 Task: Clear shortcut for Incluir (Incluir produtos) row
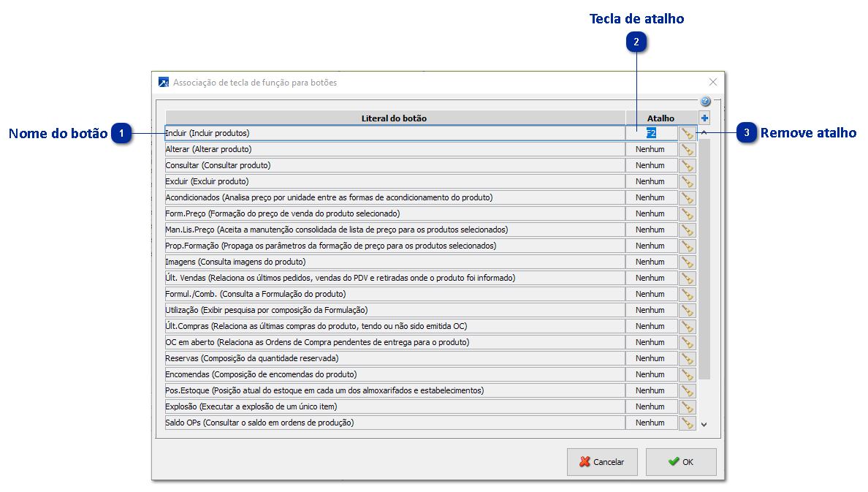point(687,134)
